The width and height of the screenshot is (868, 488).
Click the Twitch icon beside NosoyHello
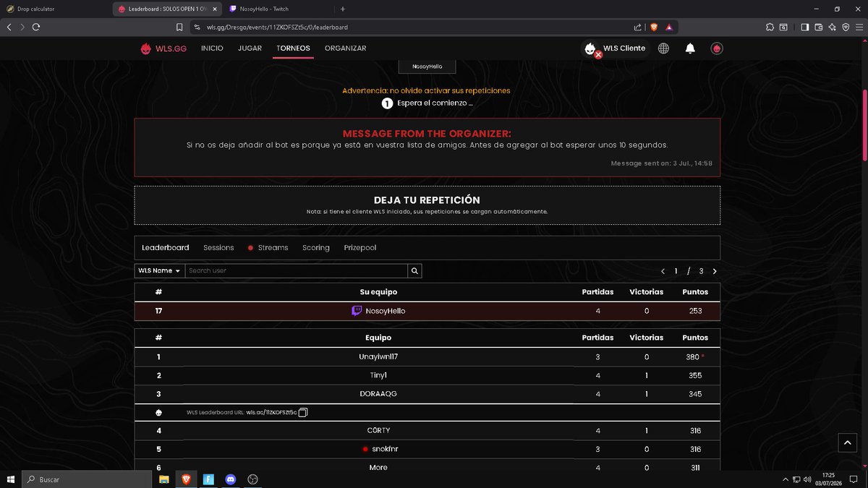point(357,311)
